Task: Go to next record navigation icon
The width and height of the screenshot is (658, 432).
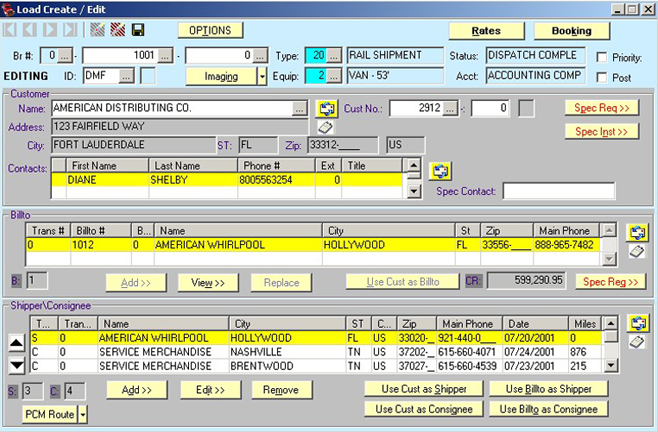Action: (x=50, y=30)
